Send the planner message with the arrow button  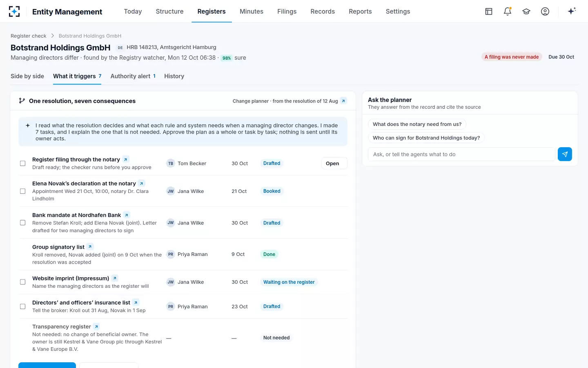[565, 154]
